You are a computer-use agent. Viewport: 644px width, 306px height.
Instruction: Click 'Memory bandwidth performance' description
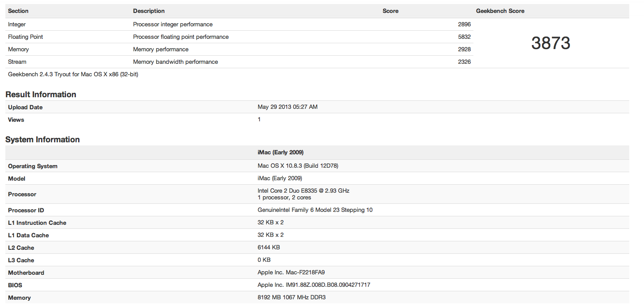point(176,62)
